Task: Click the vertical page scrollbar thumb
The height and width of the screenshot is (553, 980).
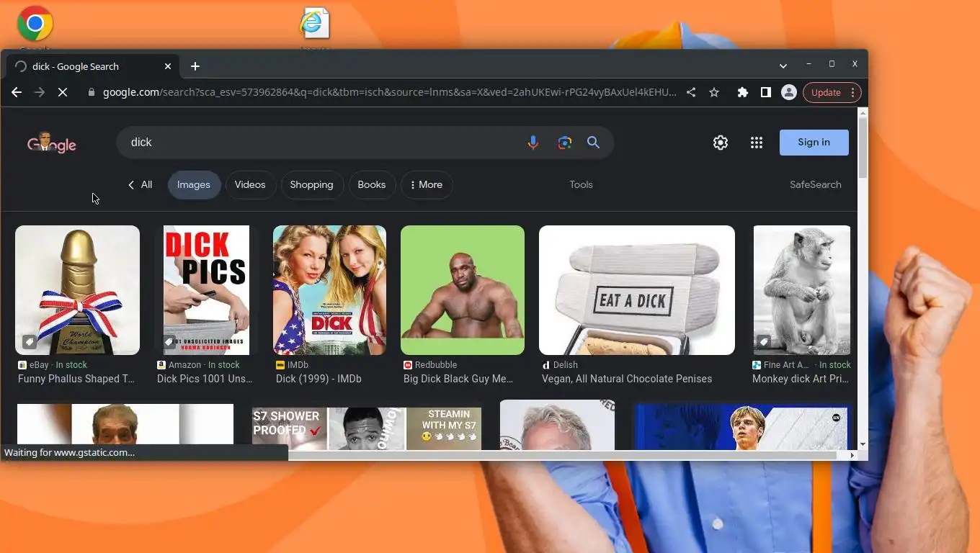Action: [x=863, y=148]
